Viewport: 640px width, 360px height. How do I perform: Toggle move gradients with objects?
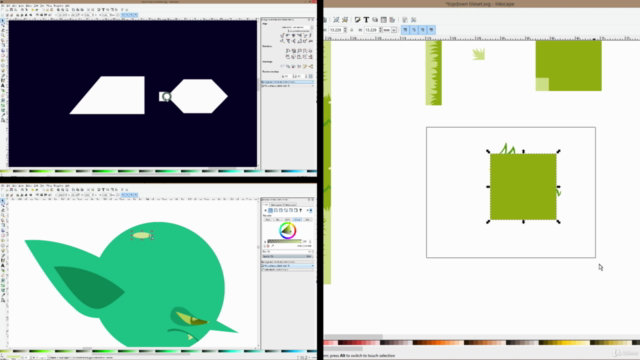422,30
